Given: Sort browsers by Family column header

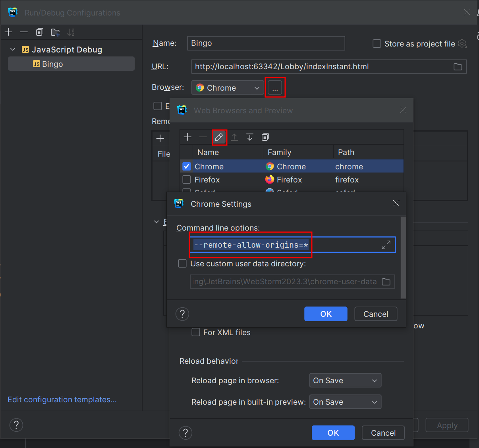Looking at the screenshot, I should pyautogui.click(x=298, y=152).
